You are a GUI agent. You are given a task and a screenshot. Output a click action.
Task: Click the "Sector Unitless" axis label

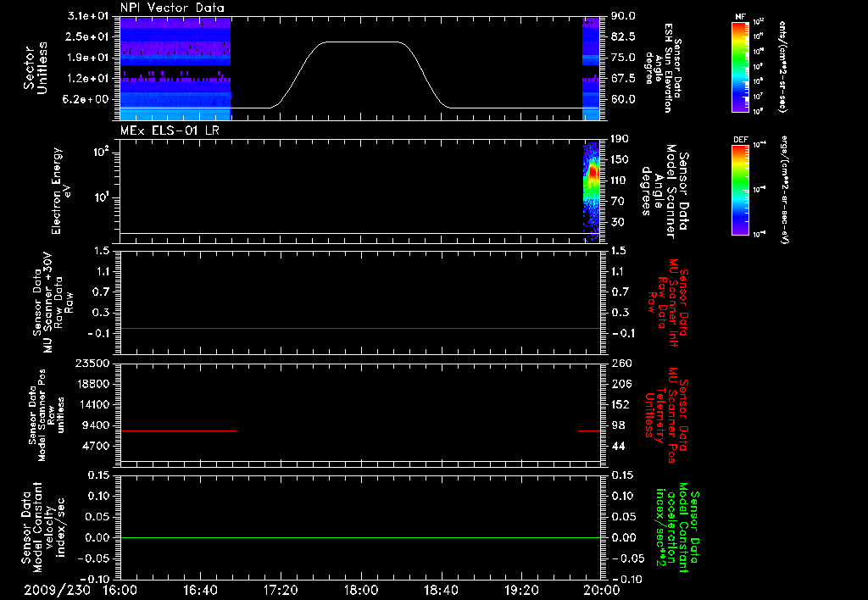36,68
